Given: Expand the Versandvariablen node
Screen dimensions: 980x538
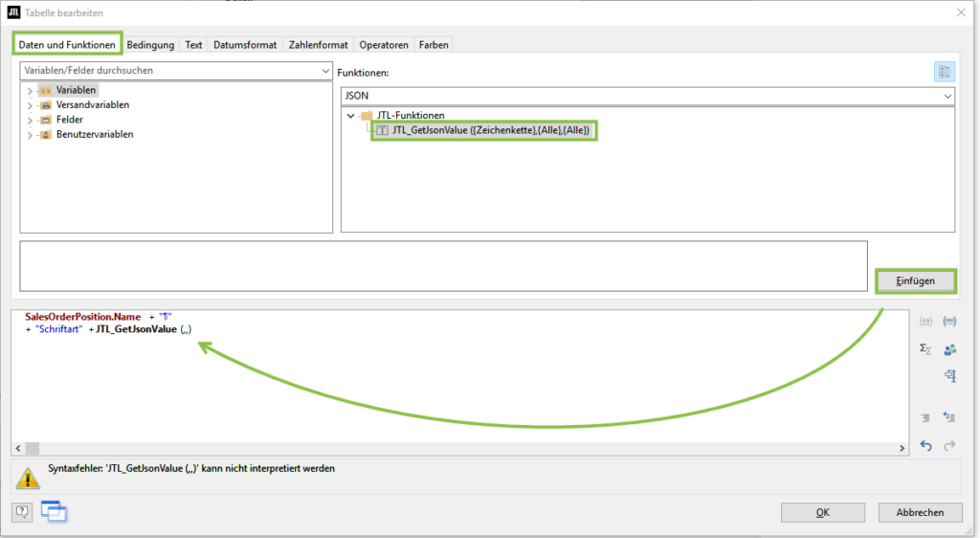Looking at the screenshot, I should [x=30, y=105].
